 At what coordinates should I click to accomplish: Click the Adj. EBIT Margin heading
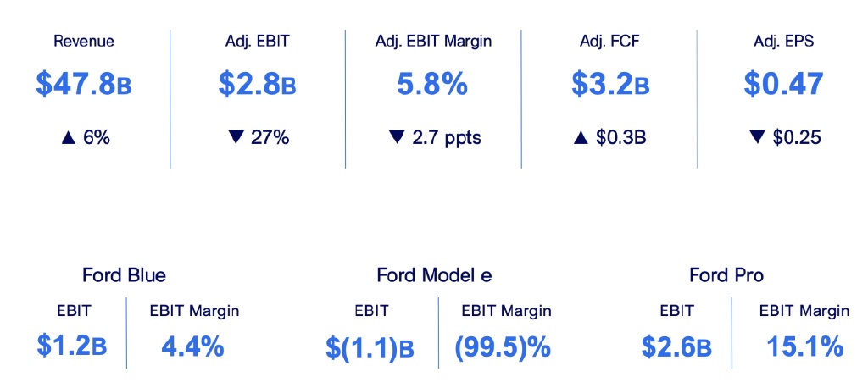coord(433,41)
